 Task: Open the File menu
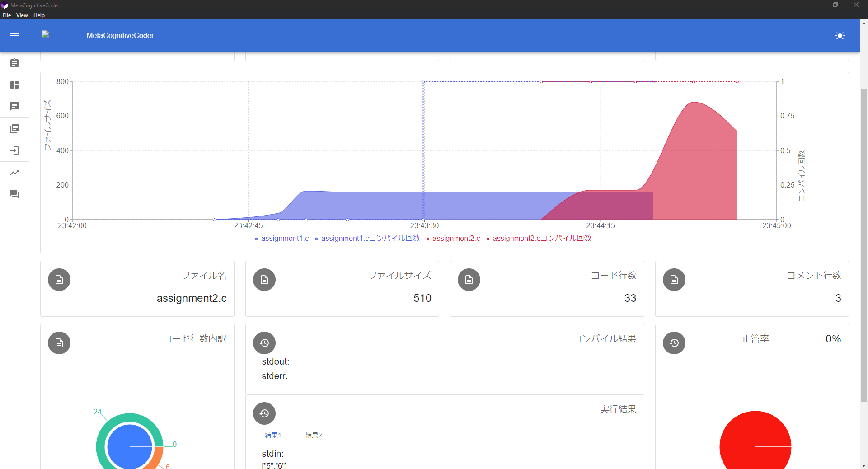point(7,15)
